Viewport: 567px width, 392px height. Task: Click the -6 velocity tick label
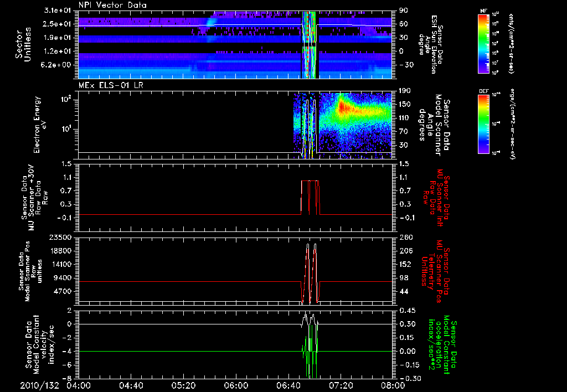pyautogui.click(x=67, y=365)
